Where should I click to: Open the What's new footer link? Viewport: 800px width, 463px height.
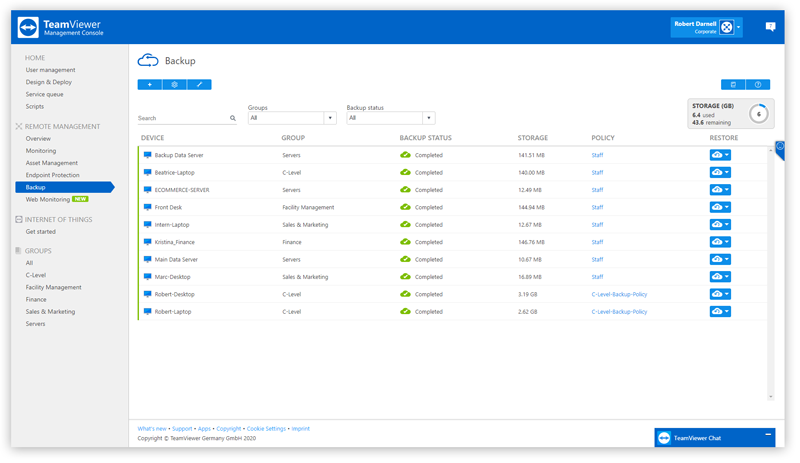[x=152, y=429]
